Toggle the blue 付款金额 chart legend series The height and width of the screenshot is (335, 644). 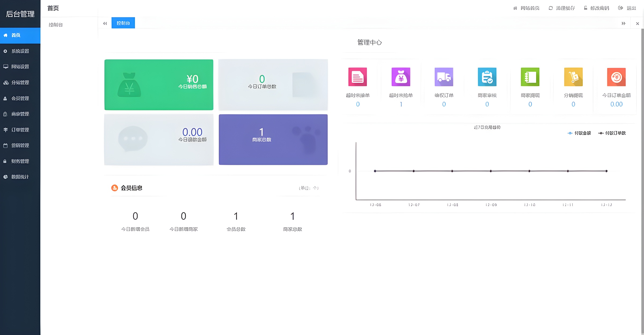(579, 133)
